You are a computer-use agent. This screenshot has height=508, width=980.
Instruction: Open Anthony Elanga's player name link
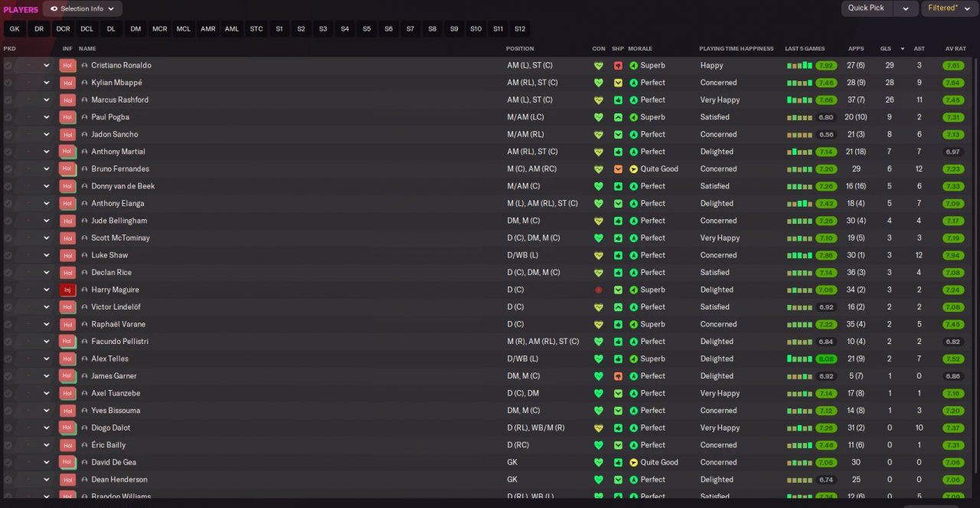(x=118, y=204)
